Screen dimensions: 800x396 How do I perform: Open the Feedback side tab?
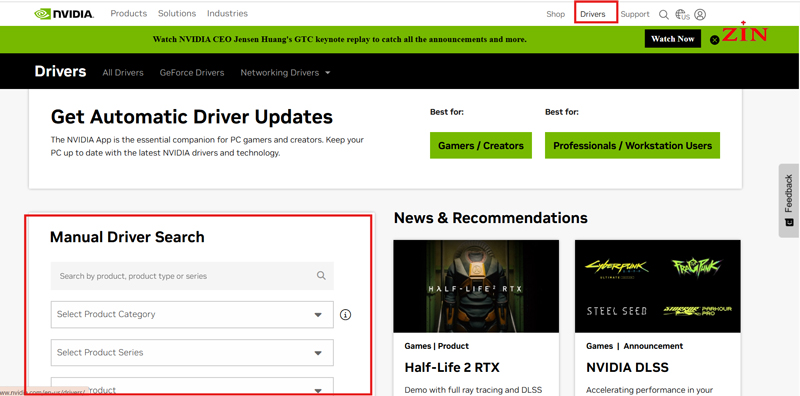tap(789, 200)
